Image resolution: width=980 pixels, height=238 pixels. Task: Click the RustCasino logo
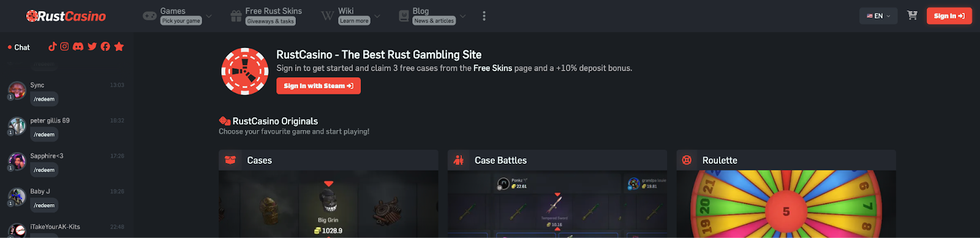66,16
